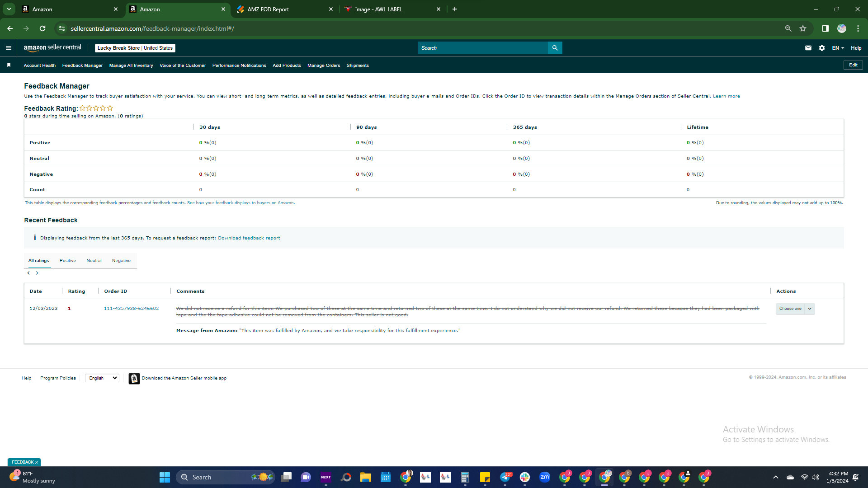The width and height of the screenshot is (868, 488).
Task: View site information icon in address bar
Action: click(x=62, y=28)
